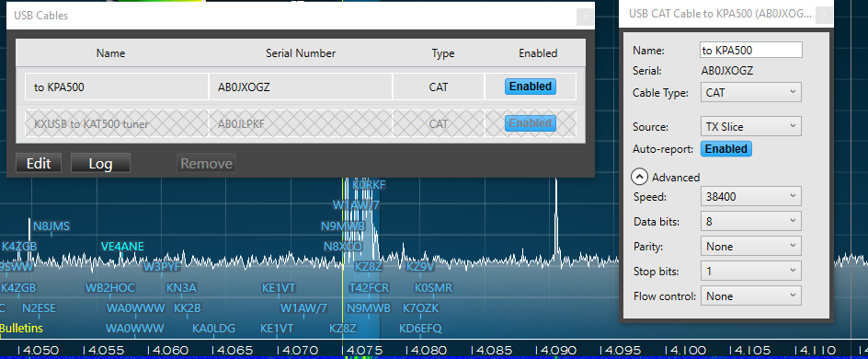
Task: Select the KXUSB to KAT500 tuner row
Action: tap(301, 123)
